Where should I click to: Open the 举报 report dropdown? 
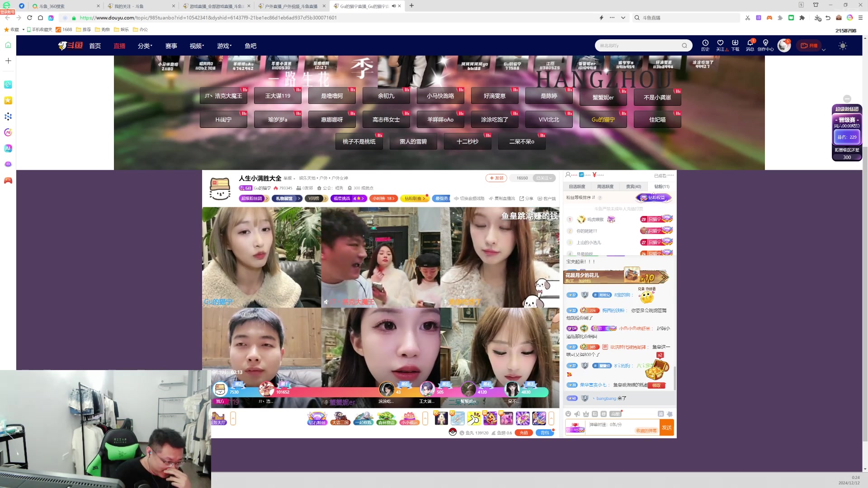pos(289,178)
